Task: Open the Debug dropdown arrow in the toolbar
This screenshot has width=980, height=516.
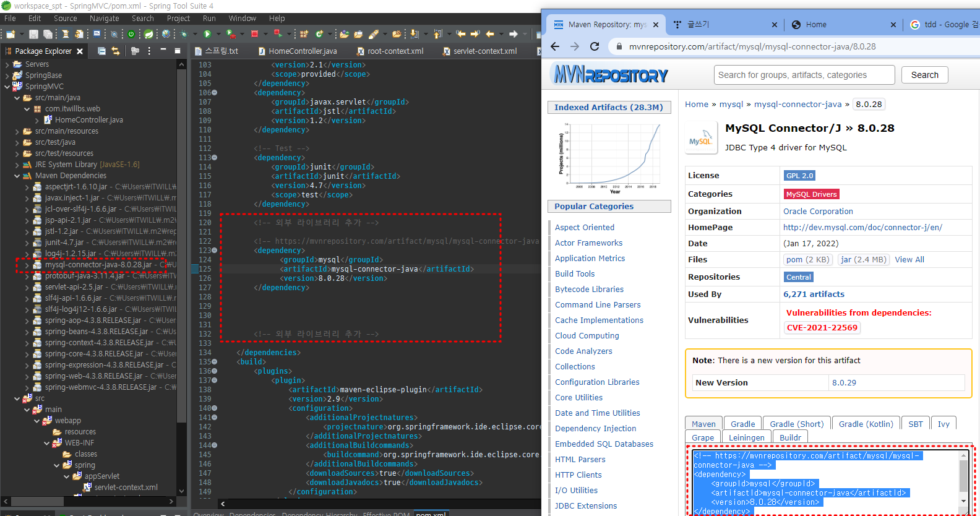Action: [x=195, y=34]
